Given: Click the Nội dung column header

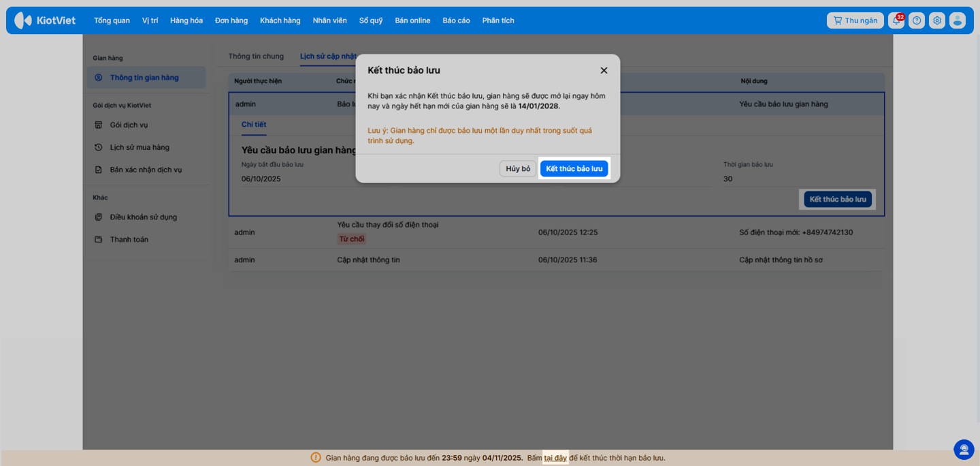Looking at the screenshot, I should 753,81.
